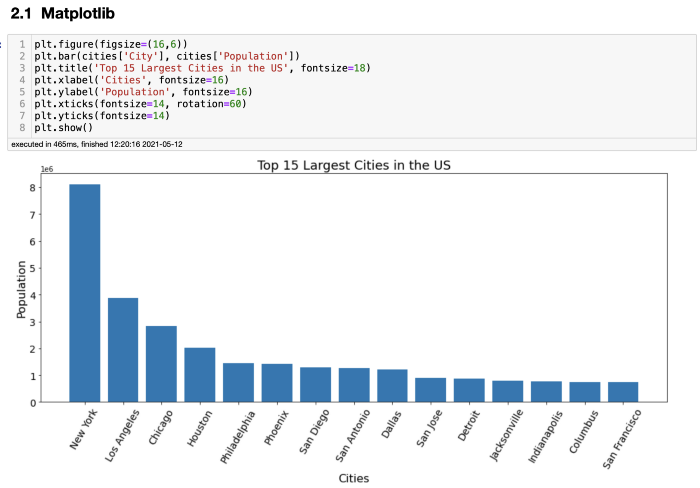Image resolution: width=700 pixels, height=488 pixels.
Task: Click the chart title 'Top 15 Largest Cities in the US'
Action: click(354, 166)
